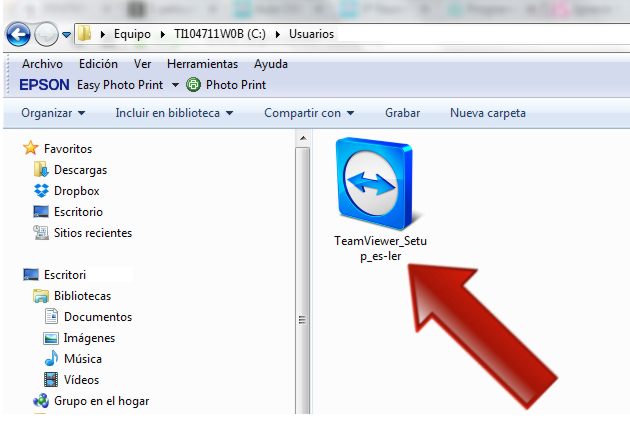Open Easy Photo Print dropdown arrow
The width and height of the screenshot is (630, 447).
pos(175,85)
